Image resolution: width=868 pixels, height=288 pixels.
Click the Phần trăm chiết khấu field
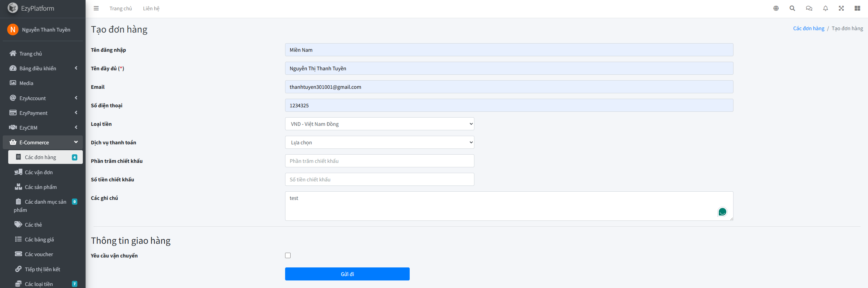[379, 161]
